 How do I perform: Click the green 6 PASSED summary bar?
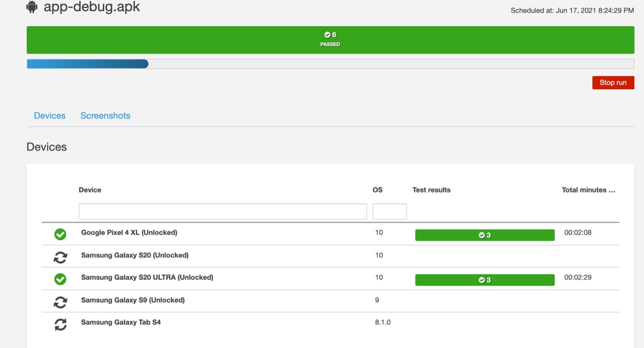(x=331, y=40)
